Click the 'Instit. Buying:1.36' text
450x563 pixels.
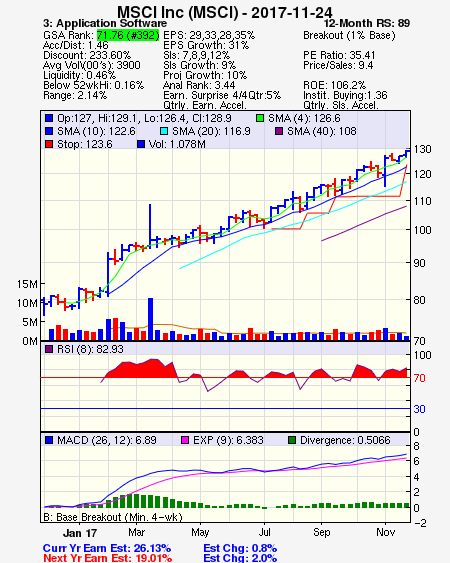(345, 96)
